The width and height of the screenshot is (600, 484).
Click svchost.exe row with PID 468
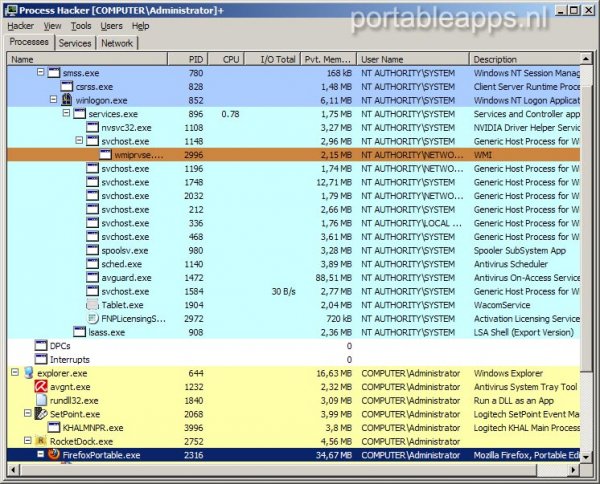[293, 237]
